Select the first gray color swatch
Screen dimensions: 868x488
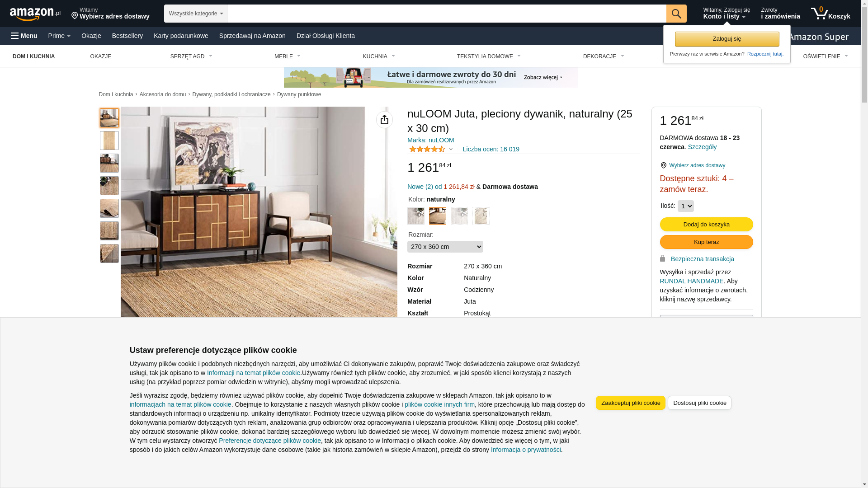point(416,216)
